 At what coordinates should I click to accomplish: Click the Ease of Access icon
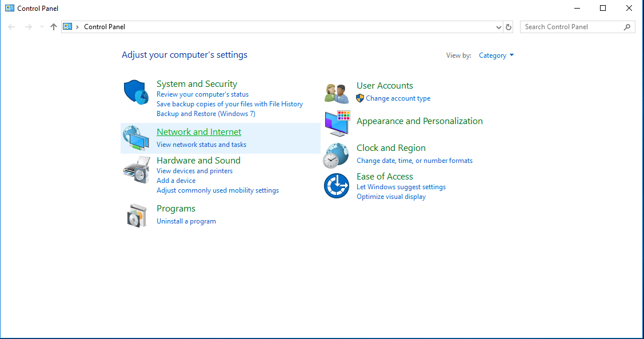pos(336,185)
